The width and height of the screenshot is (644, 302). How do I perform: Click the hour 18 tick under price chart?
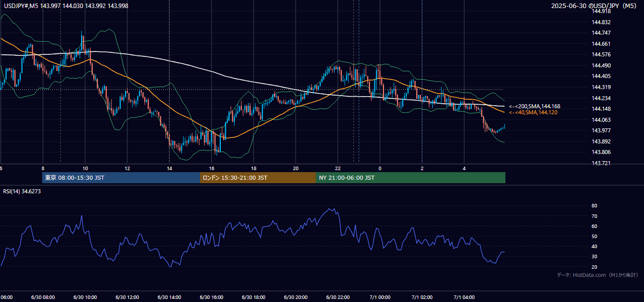pos(254,169)
